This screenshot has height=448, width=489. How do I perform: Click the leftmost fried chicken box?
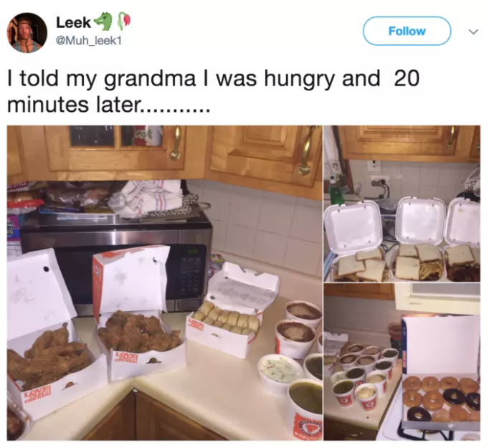pyautogui.click(x=52, y=335)
